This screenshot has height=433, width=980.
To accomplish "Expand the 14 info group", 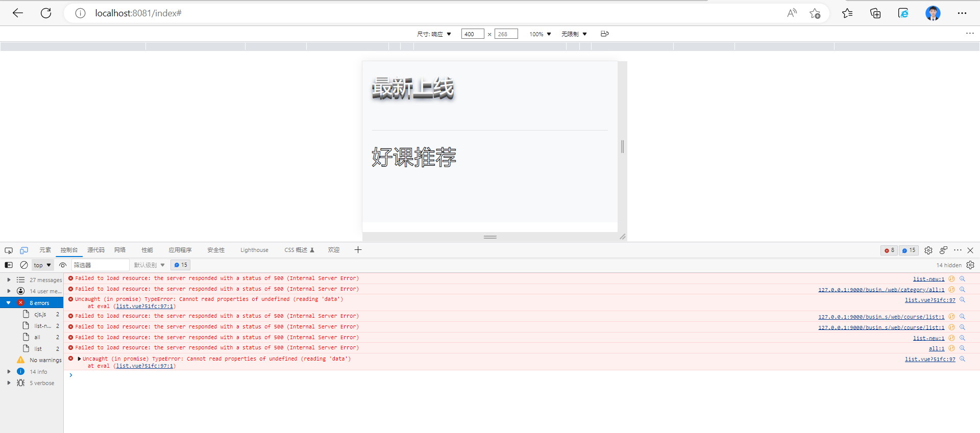I will (9, 372).
